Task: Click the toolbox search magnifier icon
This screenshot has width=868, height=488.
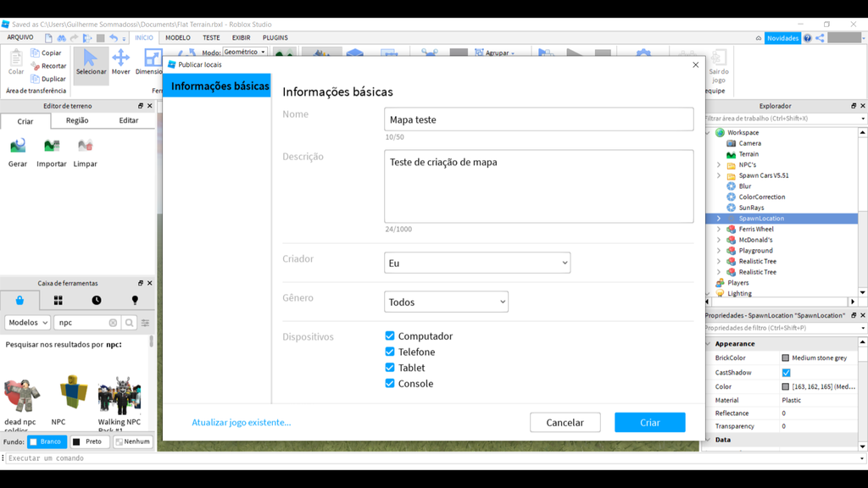Action: (129, 323)
